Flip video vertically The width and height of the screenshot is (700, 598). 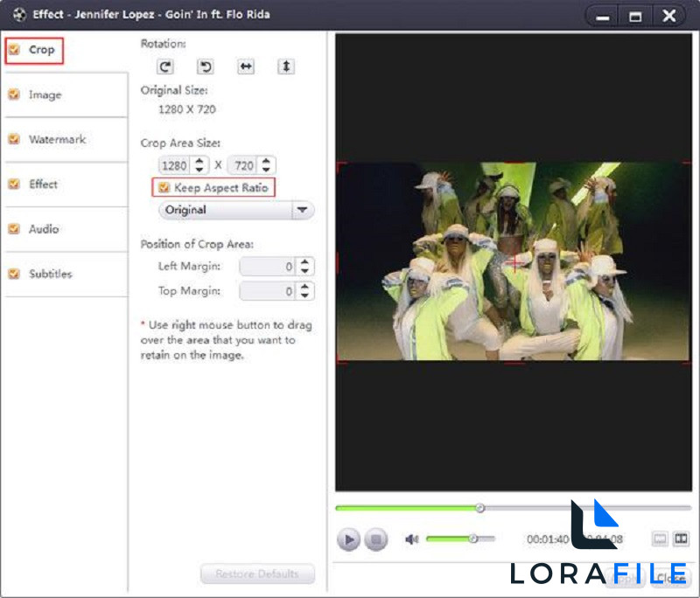[286, 67]
